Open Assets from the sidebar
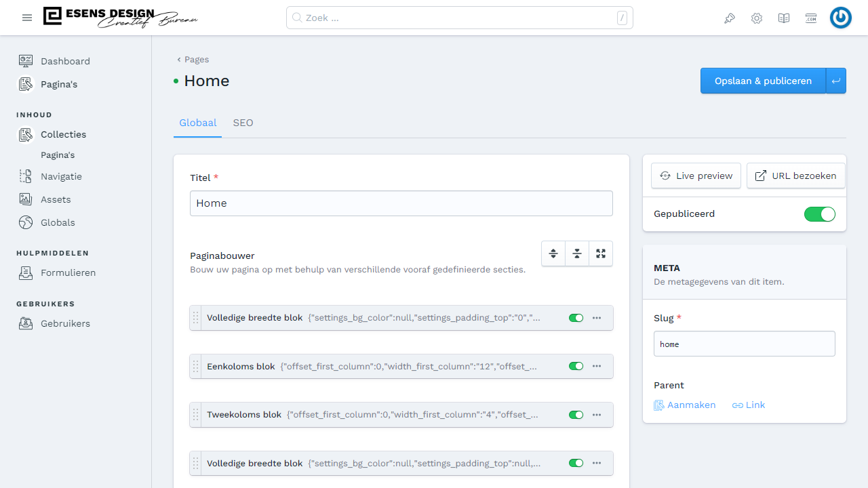868x488 pixels. [x=56, y=199]
